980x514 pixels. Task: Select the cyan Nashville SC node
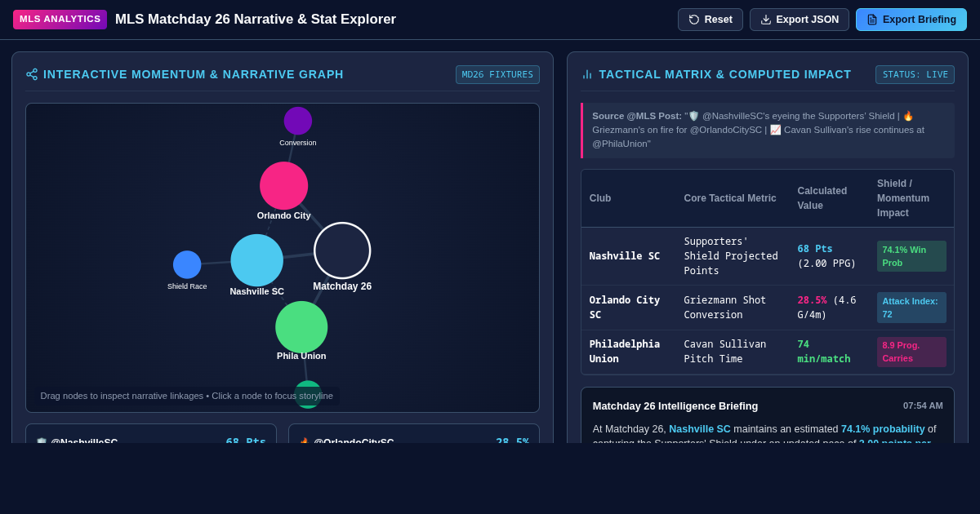coord(257,260)
